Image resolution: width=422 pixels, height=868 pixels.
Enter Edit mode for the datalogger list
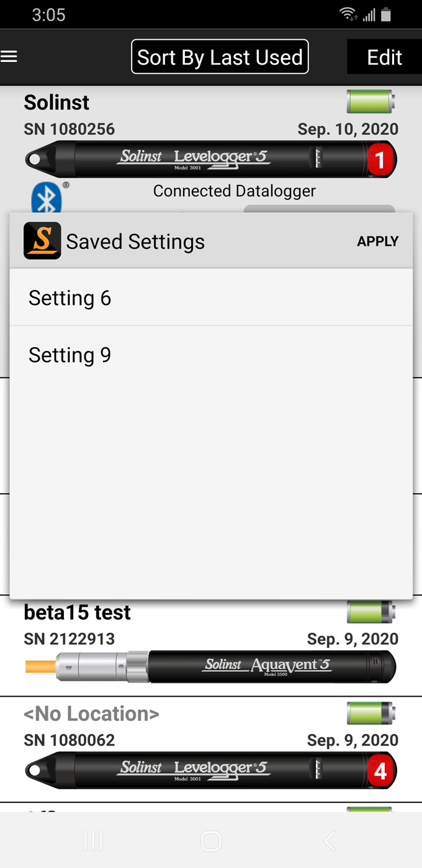tap(385, 57)
